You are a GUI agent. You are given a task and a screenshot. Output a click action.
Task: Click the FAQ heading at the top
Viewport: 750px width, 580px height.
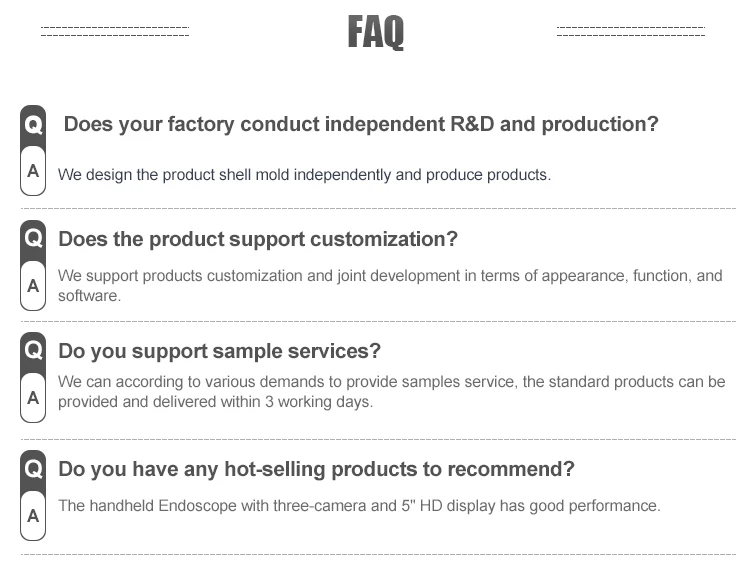tap(375, 33)
